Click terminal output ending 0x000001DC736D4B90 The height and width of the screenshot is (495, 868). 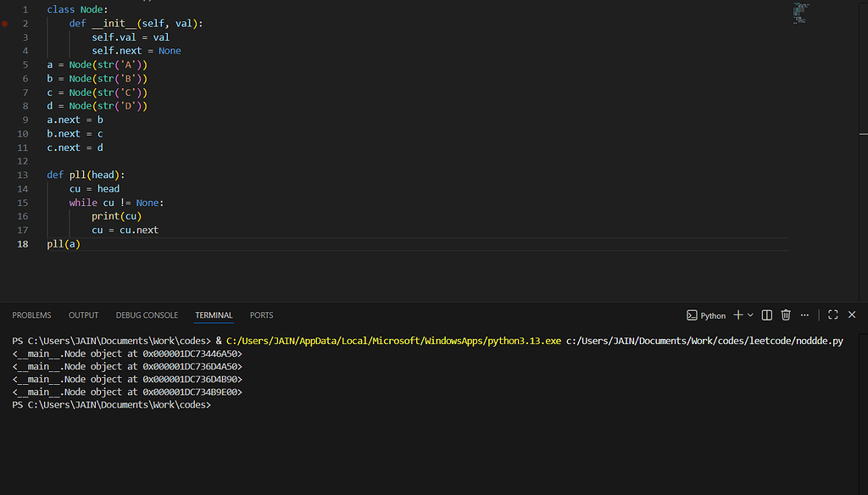pos(127,379)
